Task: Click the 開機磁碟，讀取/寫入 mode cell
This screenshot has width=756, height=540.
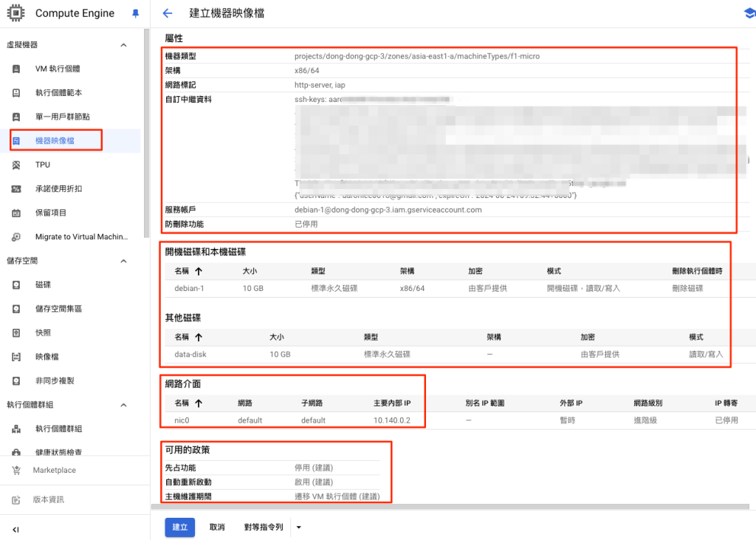Action: coord(584,289)
